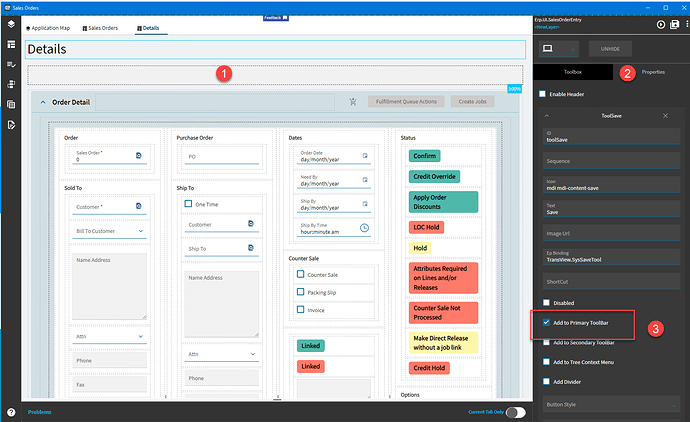Screen dimensions: 690x422
Task: Click the Shortcut input field
Action: click(x=611, y=281)
